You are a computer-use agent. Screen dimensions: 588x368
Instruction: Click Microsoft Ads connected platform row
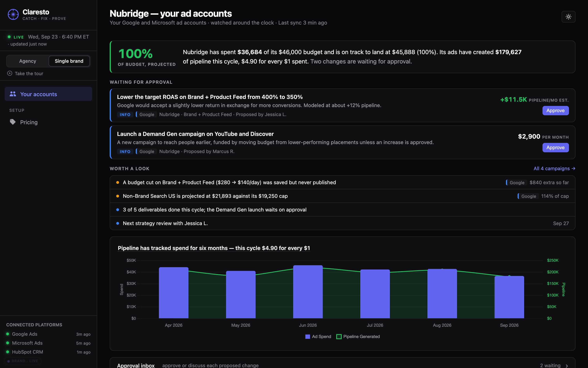pos(48,343)
